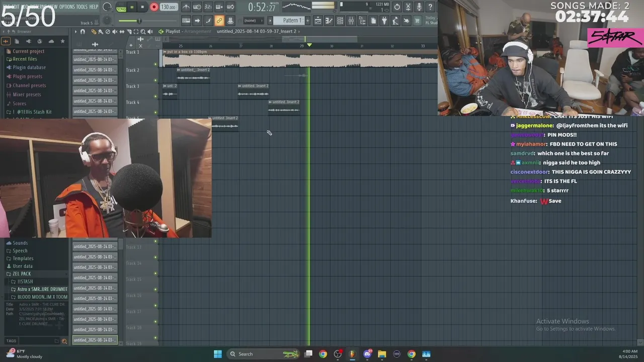Open the Windows Start menu
This screenshot has width=644, height=362.
tap(218, 354)
